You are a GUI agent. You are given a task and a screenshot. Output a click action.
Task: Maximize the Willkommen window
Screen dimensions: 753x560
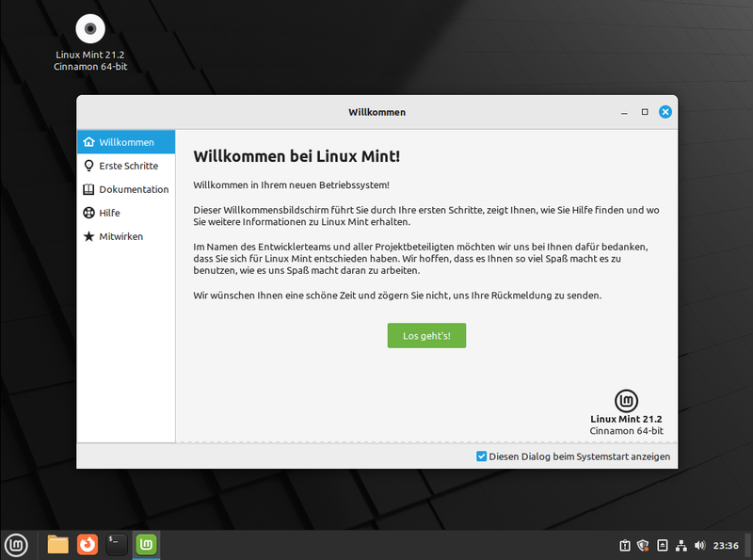point(645,112)
